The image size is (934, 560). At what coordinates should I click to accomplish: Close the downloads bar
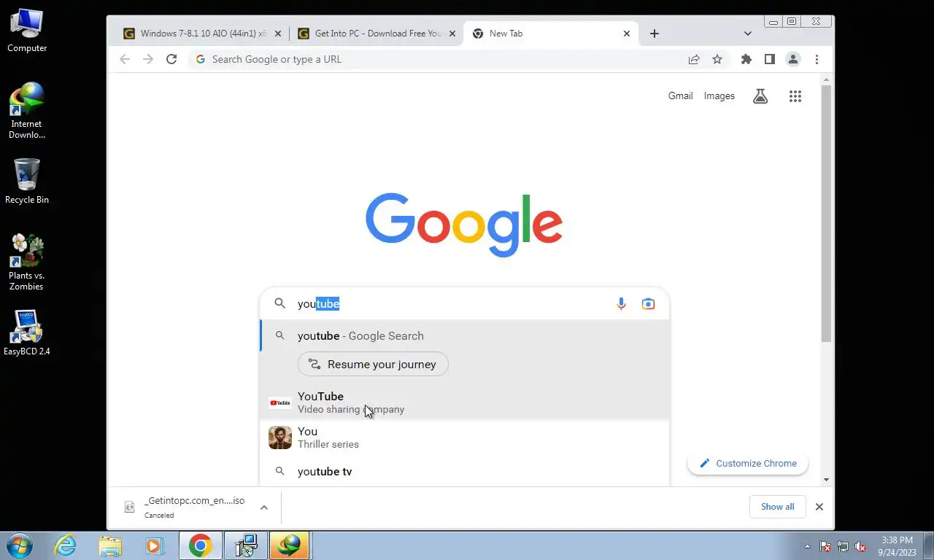[x=819, y=507]
